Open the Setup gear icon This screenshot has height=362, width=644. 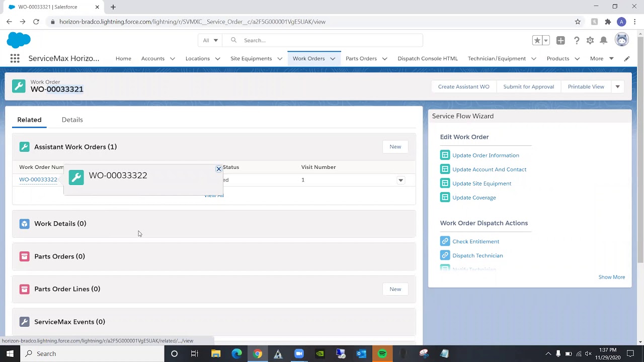click(x=590, y=40)
